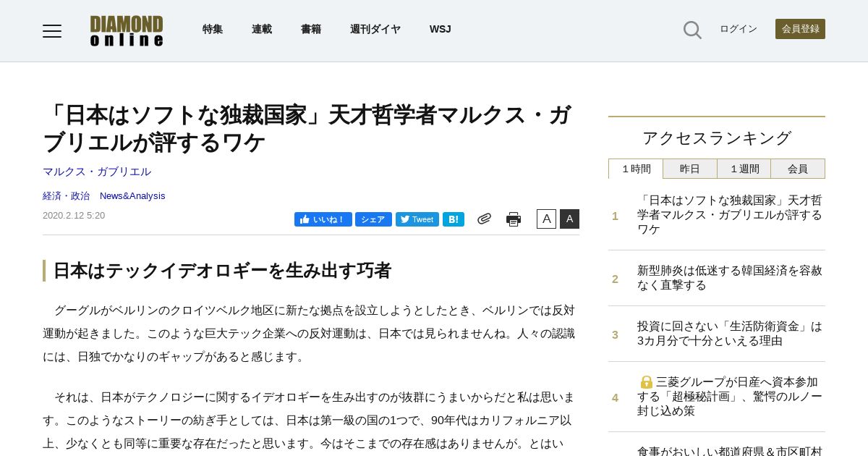Image resolution: width=868 pixels, height=456 pixels.
Task: Open the 週刊ダイヤ menu item
Action: [375, 29]
